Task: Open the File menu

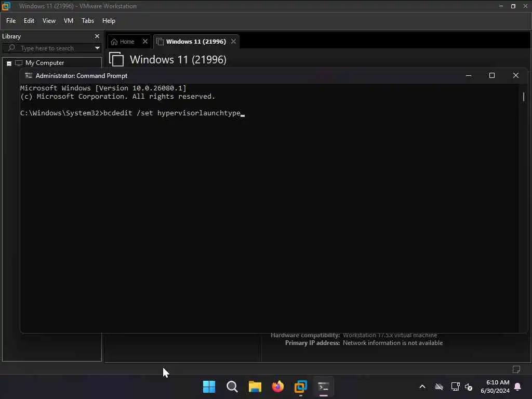Action: pyautogui.click(x=11, y=21)
